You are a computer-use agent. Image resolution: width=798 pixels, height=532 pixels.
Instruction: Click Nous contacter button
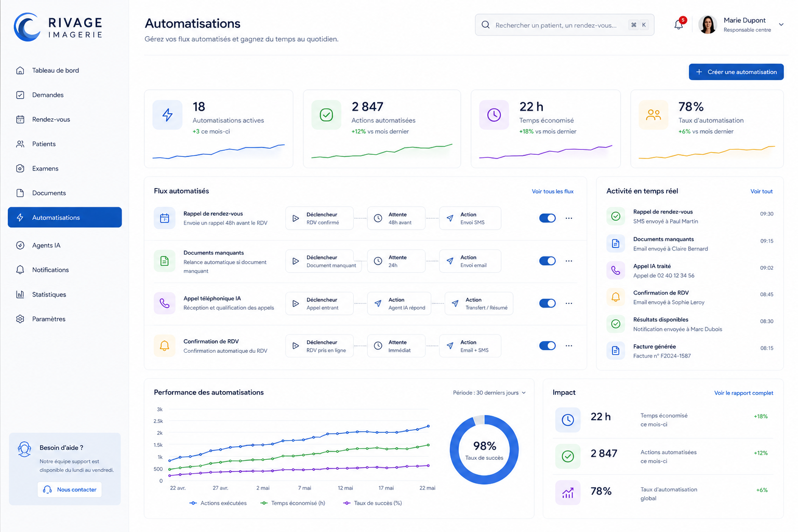70,489
